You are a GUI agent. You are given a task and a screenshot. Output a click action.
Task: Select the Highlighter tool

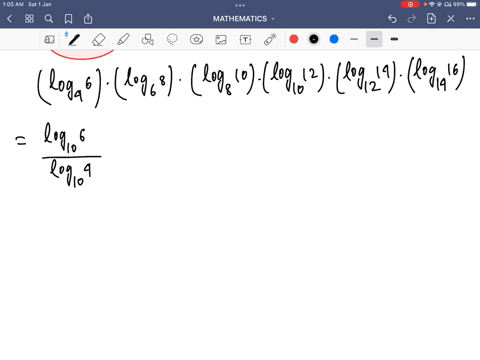(123, 39)
